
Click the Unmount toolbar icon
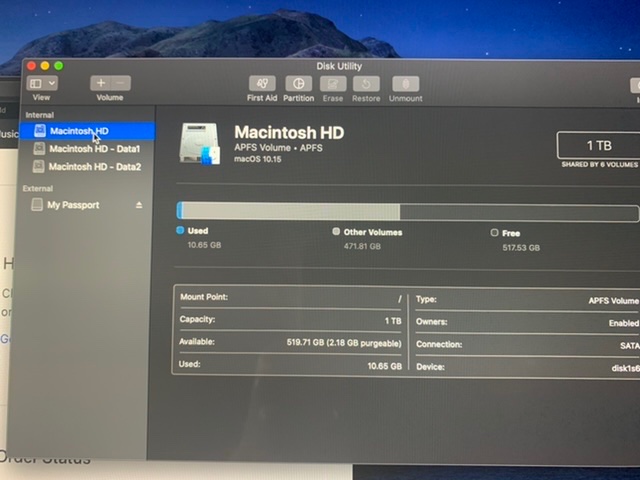pyautogui.click(x=405, y=84)
